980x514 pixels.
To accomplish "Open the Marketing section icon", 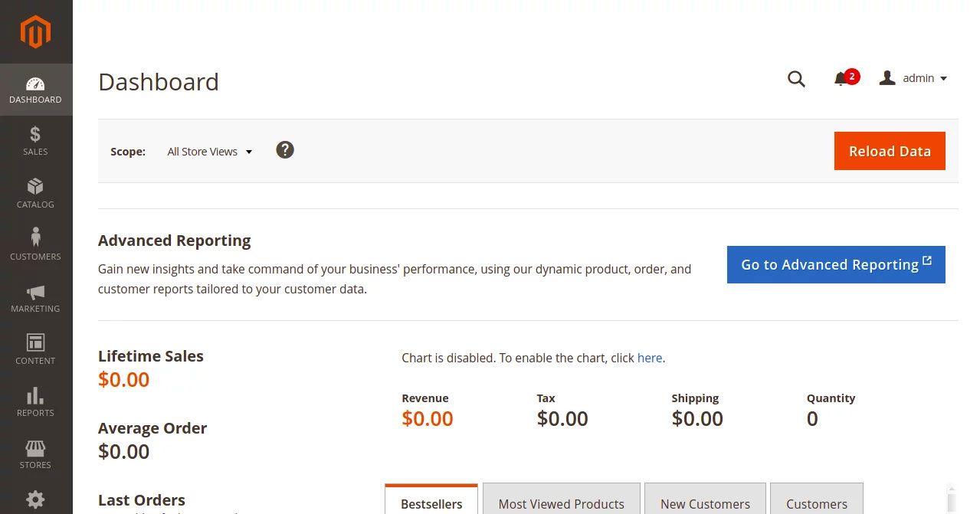I will pos(35,298).
